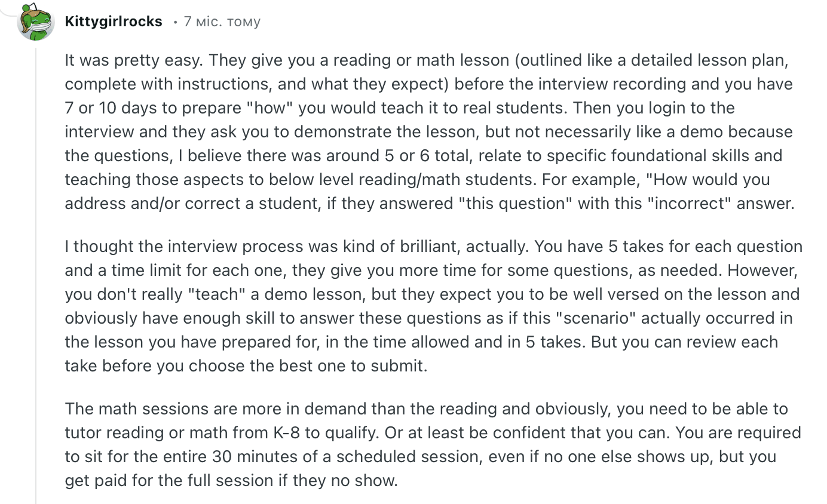
Task: Click the paragraph starting "It was pretty easy"
Action: [x=418, y=131]
